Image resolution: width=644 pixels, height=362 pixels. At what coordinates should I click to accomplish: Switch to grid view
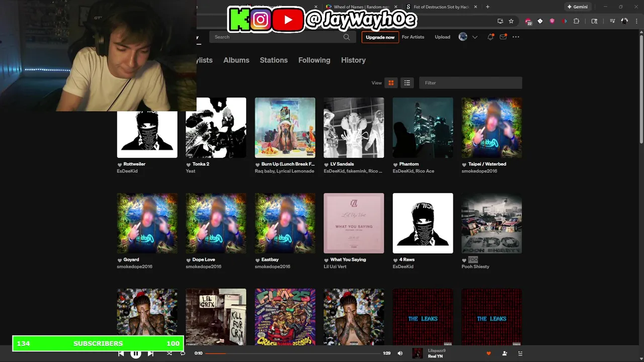tap(391, 83)
